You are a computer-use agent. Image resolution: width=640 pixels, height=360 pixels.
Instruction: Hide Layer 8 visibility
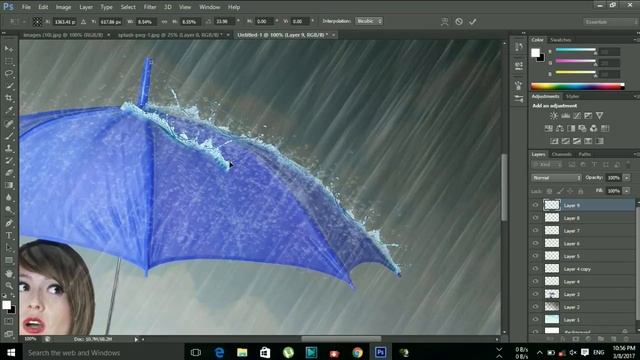coord(536,218)
